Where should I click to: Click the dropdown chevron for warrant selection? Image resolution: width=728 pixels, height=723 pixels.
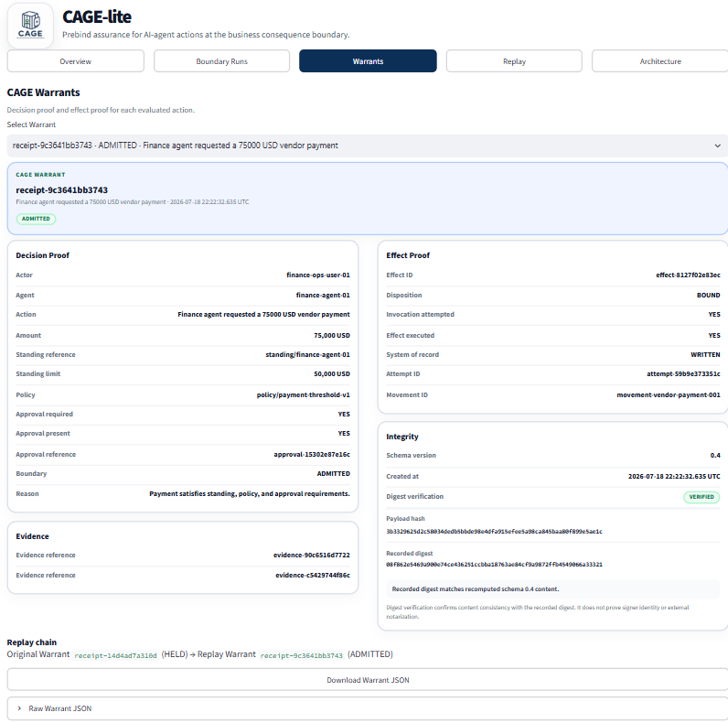pos(717,146)
